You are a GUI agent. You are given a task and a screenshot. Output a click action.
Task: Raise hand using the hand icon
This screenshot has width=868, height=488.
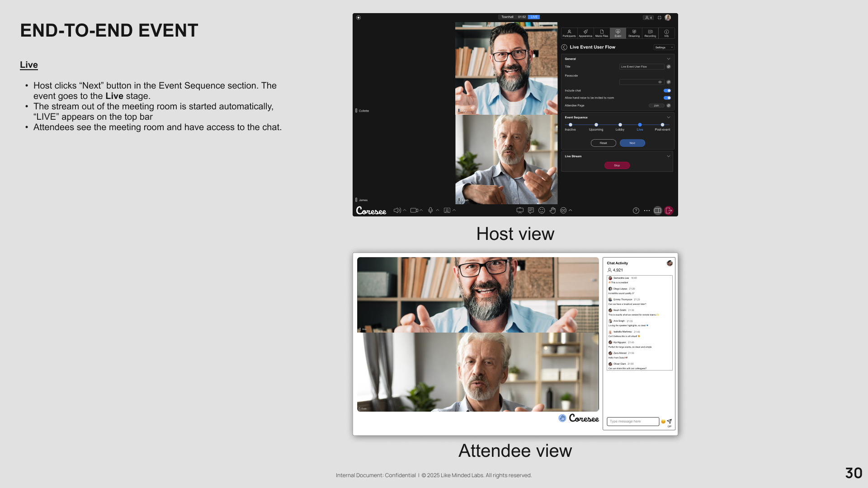click(552, 211)
